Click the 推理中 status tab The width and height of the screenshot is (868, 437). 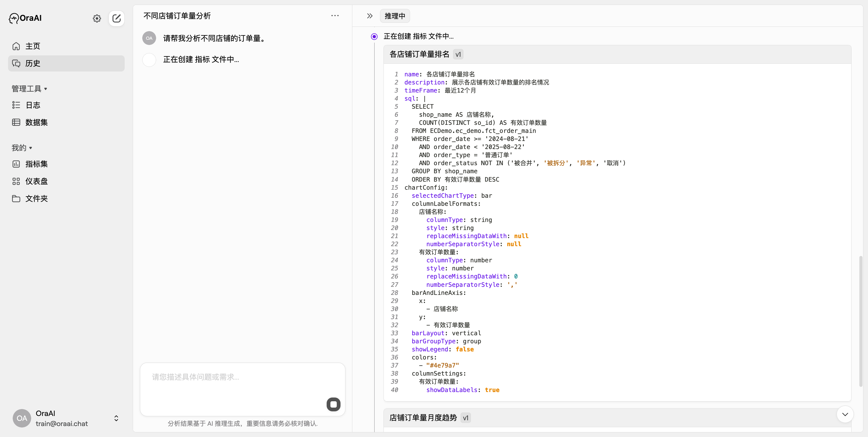(394, 16)
